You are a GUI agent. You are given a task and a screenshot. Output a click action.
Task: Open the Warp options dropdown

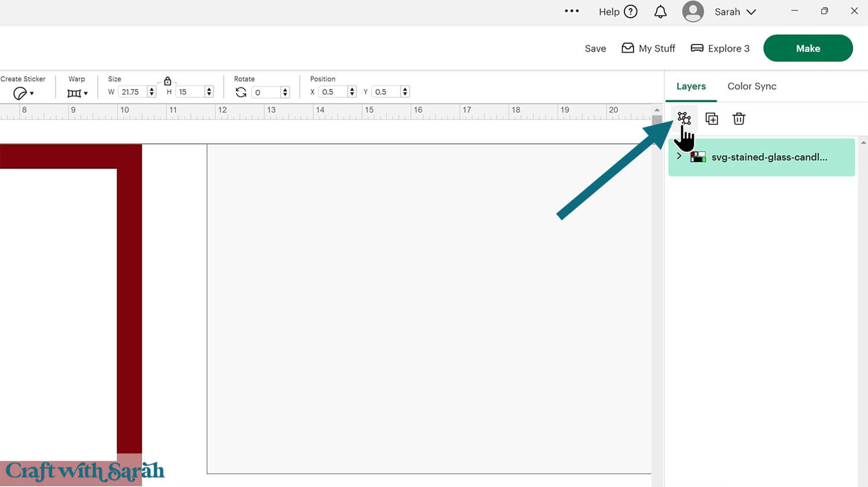(77, 93)
